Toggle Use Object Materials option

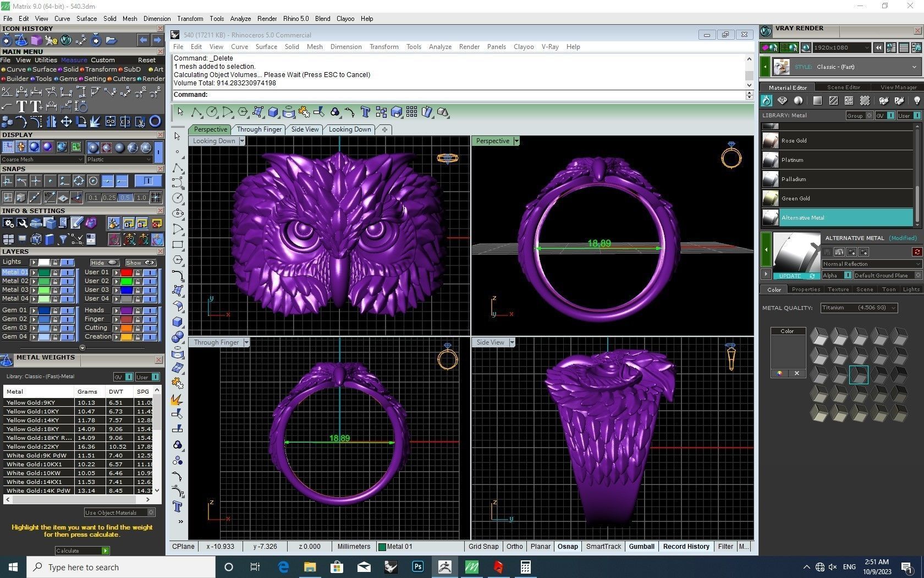click(151, 512)
